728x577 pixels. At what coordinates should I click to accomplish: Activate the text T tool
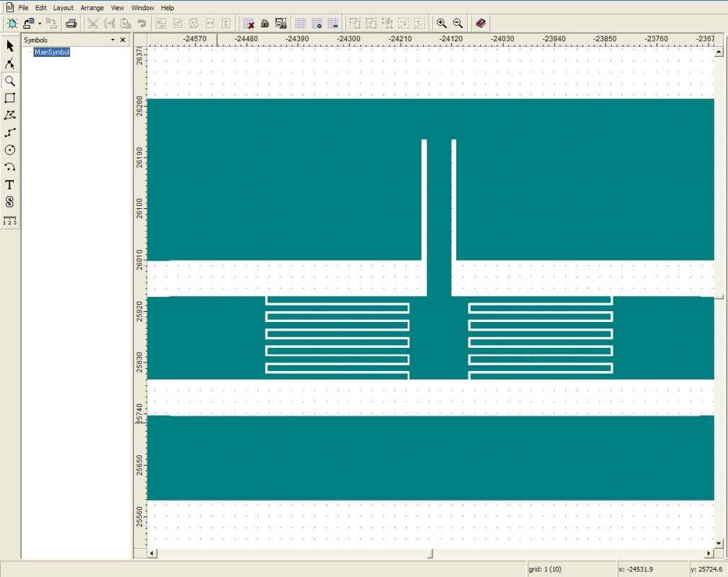coord(10,184)
